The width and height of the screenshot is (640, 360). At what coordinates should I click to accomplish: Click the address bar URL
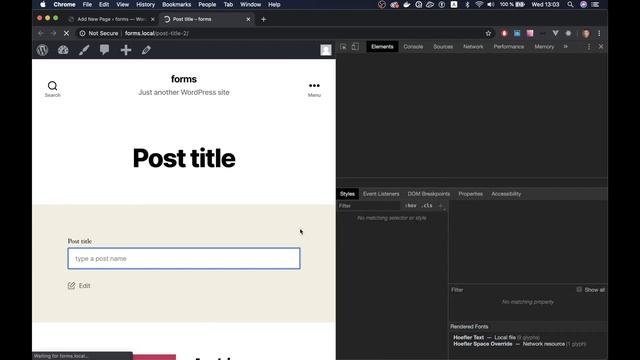click(157, 33)
